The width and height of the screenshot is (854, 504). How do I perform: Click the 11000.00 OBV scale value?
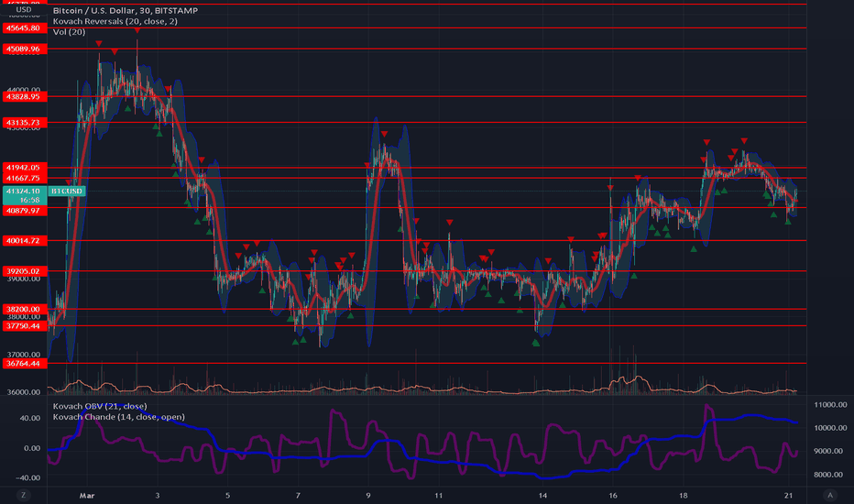tap(830, 405)
